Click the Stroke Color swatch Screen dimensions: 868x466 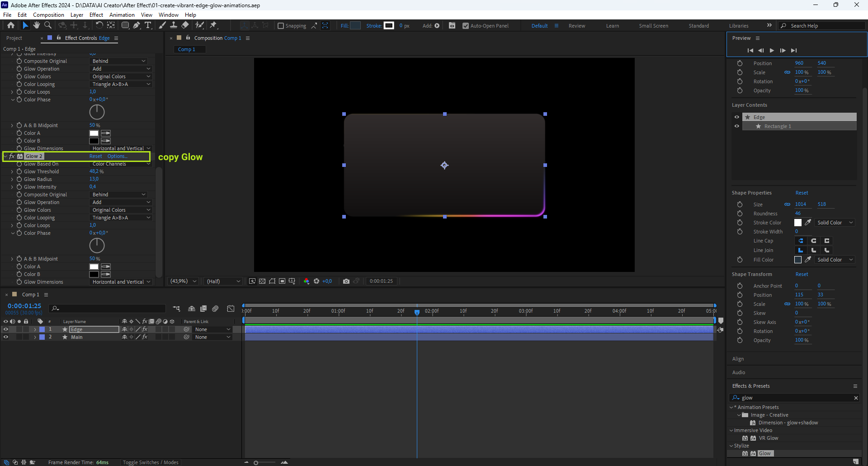tap(798, 223)
